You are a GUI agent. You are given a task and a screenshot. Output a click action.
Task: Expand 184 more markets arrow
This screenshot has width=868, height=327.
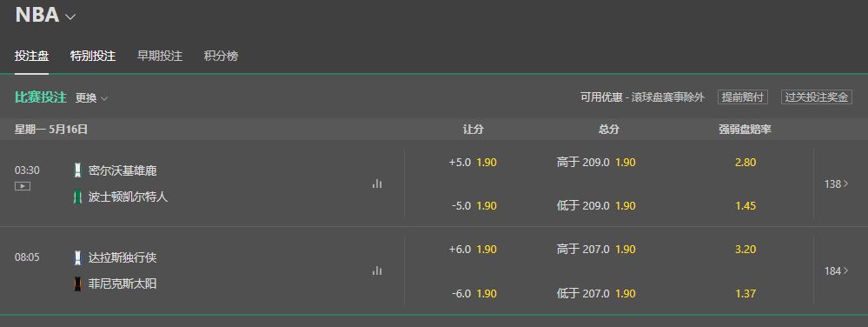pyautogui.click(x=836, y=271)
